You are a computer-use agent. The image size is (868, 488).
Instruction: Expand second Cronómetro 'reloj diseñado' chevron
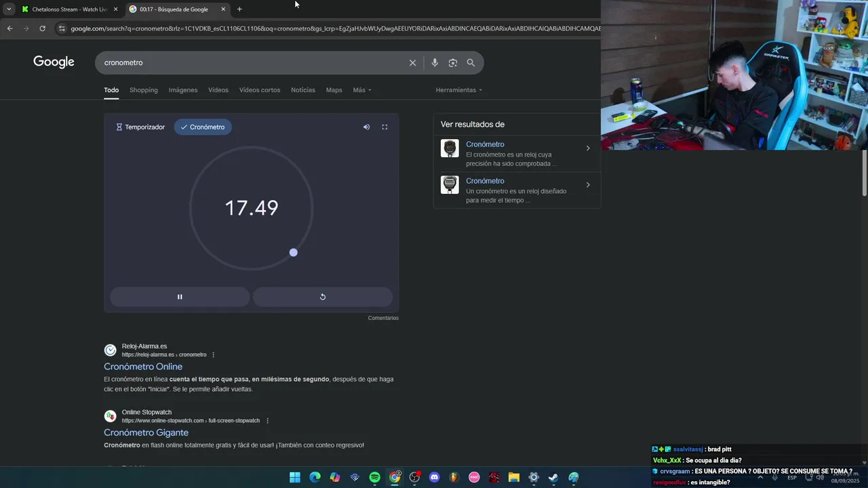pos(588,185)
